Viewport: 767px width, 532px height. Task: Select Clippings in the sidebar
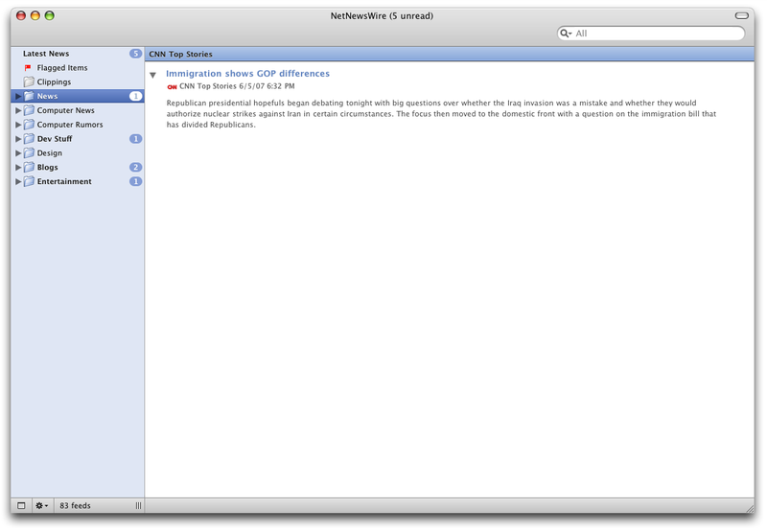78,81
